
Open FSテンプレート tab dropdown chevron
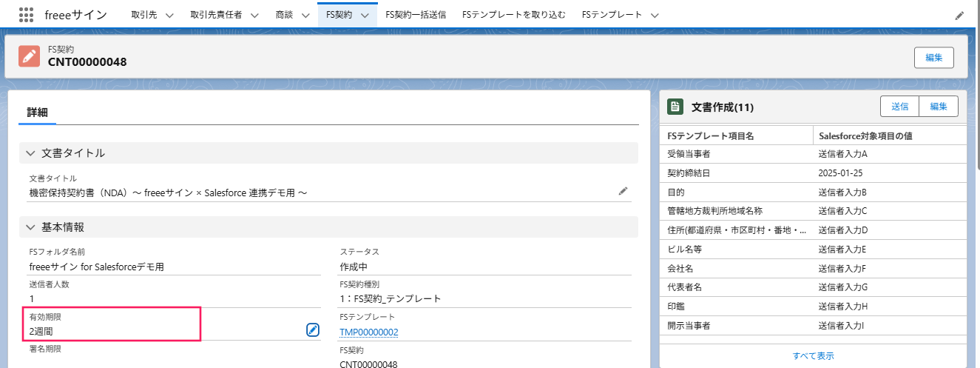[x=655, y=15]
